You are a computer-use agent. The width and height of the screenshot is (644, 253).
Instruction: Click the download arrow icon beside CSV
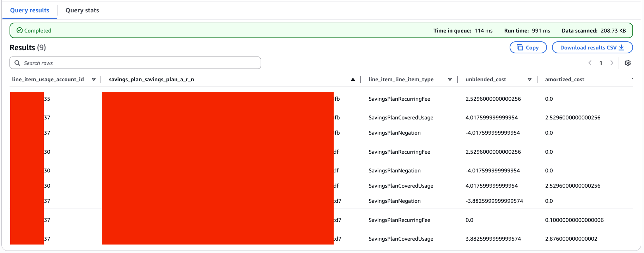tap(621, 47)
